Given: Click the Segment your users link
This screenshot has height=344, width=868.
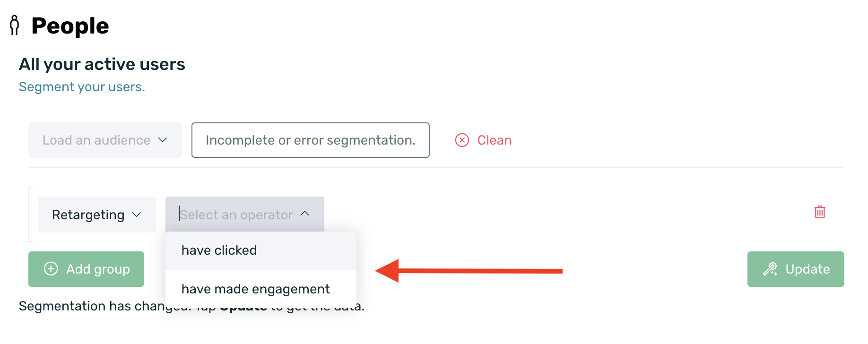Looking at the screenshot, I should [x=82, y=87].
